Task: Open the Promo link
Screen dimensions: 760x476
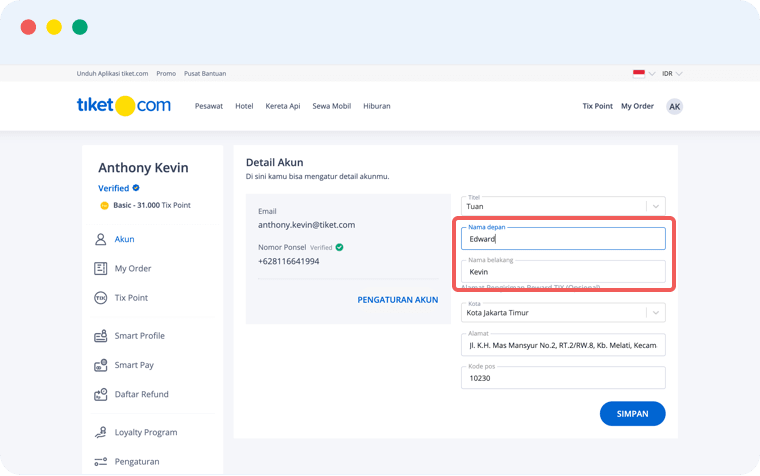Action: 166,73
